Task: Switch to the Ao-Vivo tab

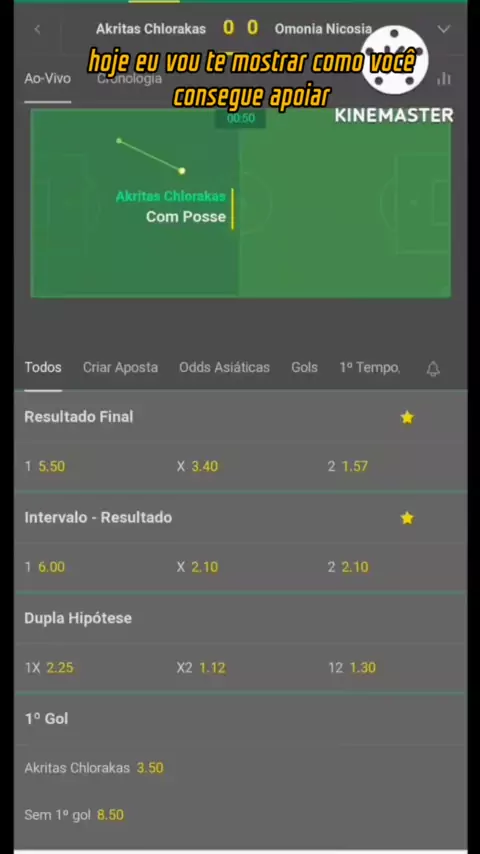Action: (x=47, y=78)
